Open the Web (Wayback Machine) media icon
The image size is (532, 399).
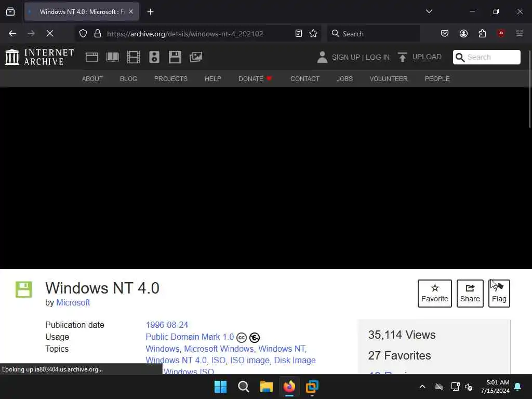92,57
